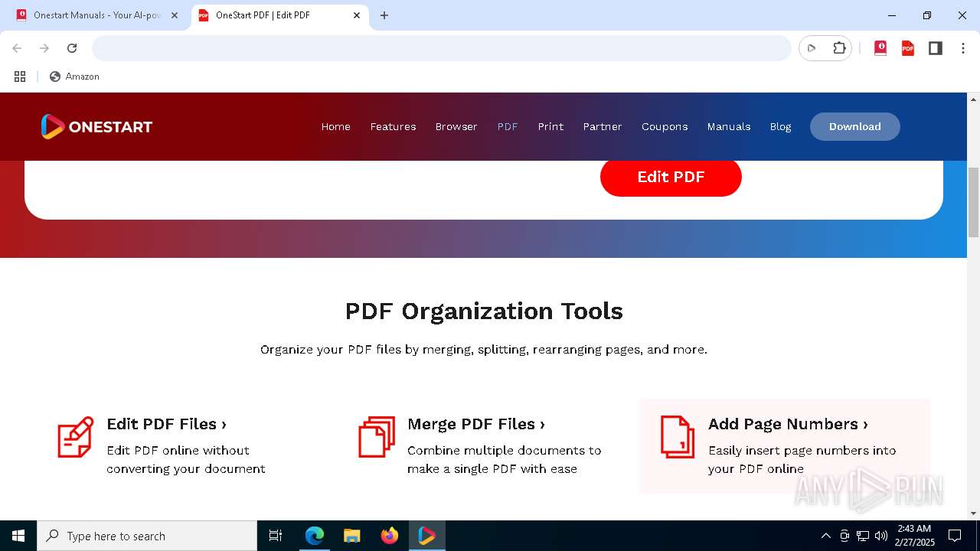The width and height of the screenshot is (980, 551).
Task: Open the notification center icon
Action: click(x=955, y=536)
